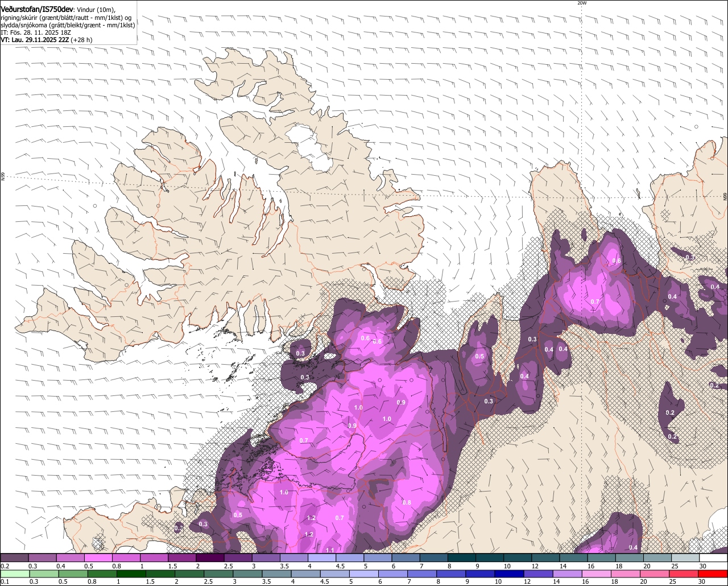Image resolution: width=728 pixels, height=586 pixels.
Task: Click the lower legend swatch labeled 18
Action: 624,574
